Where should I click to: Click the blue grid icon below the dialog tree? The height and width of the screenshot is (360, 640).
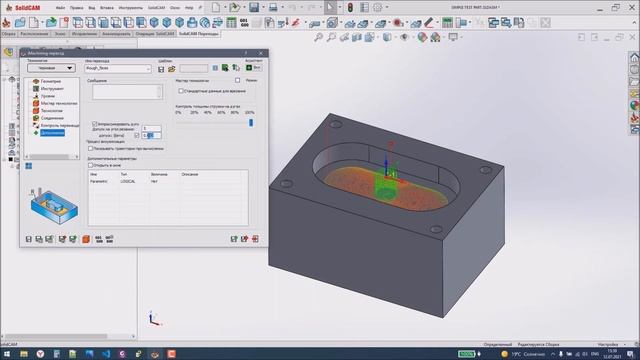coord(29,166)
